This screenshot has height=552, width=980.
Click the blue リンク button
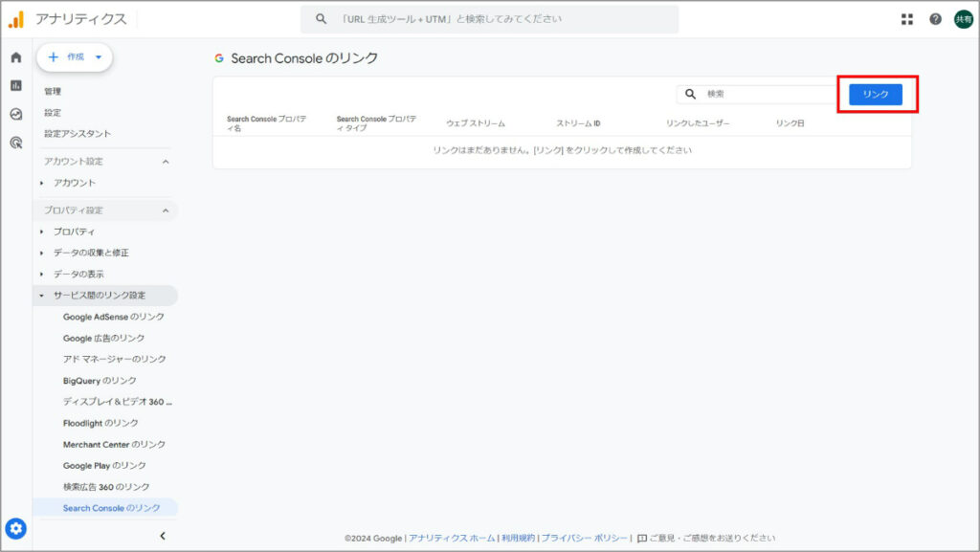(x=875, y=95)
